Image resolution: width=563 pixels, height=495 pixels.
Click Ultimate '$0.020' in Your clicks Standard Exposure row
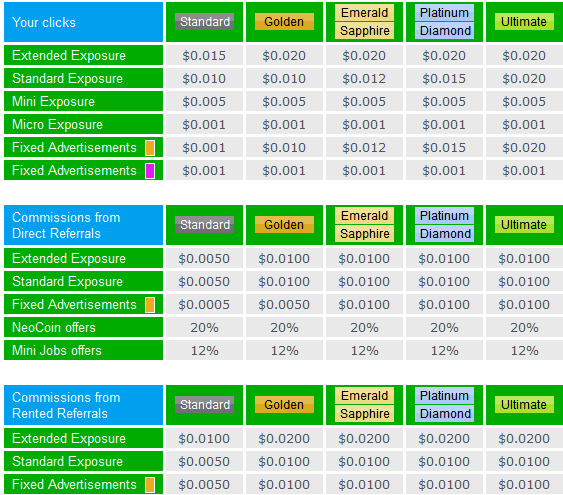(524, 79)
